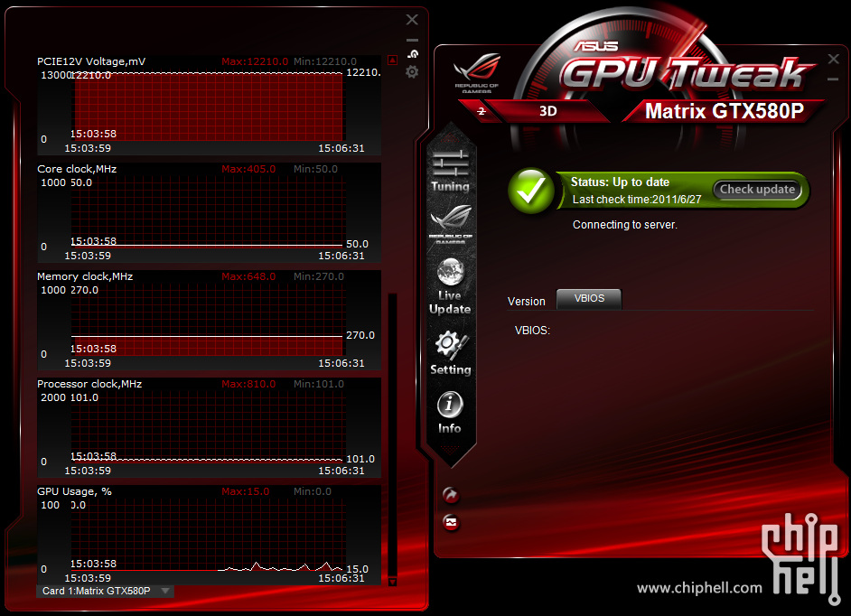
Task: Click the 'Version' label
Action: (527, 301)
